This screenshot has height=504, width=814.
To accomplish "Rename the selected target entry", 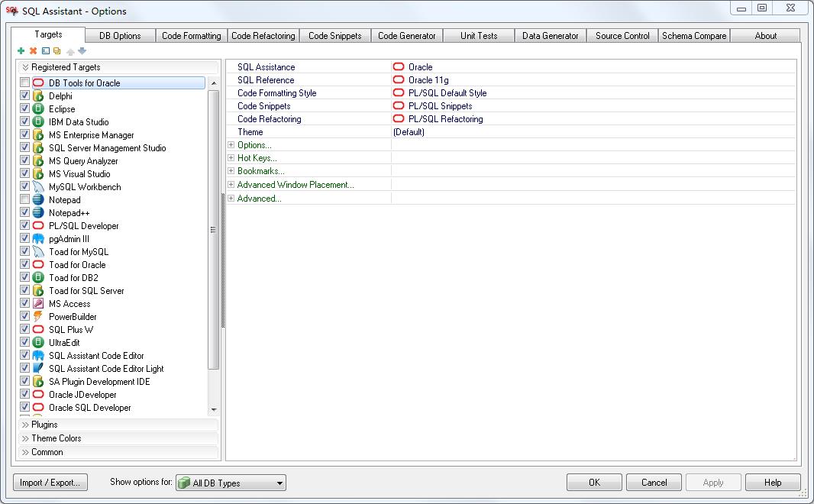I will coord(46,50).
